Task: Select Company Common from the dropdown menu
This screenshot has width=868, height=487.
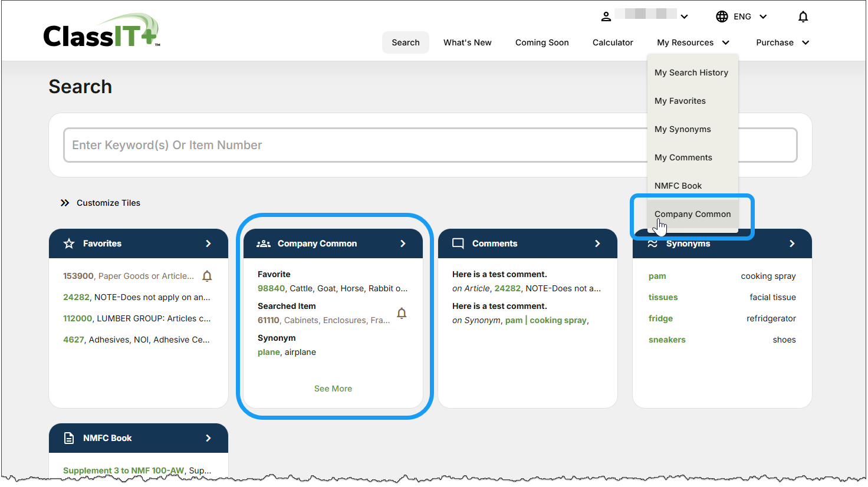Action: (692, 214)
